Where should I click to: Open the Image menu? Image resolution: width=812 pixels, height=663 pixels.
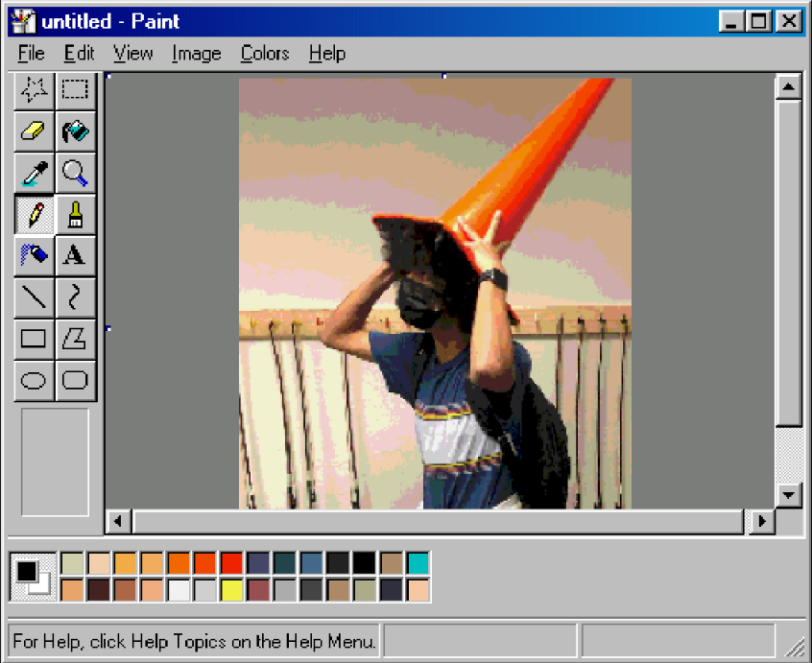[x=196, y=54]
